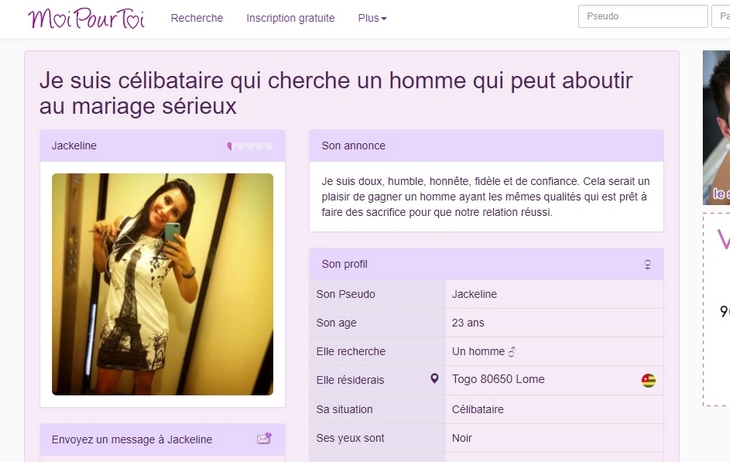Click the MoiPourToi logo
The width and height of the screenshot is (730, 462).
(x=86, y=18)
